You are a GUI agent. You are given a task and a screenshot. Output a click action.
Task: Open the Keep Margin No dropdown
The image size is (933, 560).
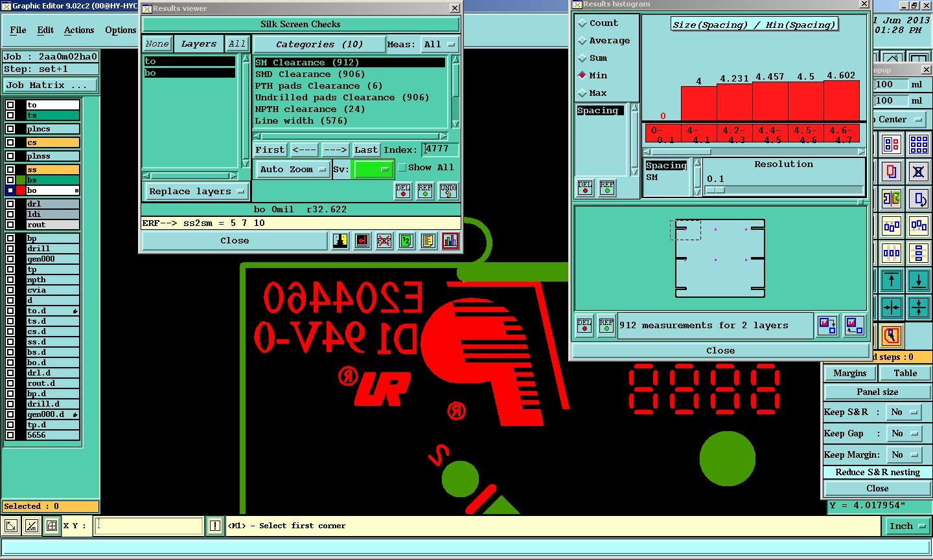[x=904, y=455]
